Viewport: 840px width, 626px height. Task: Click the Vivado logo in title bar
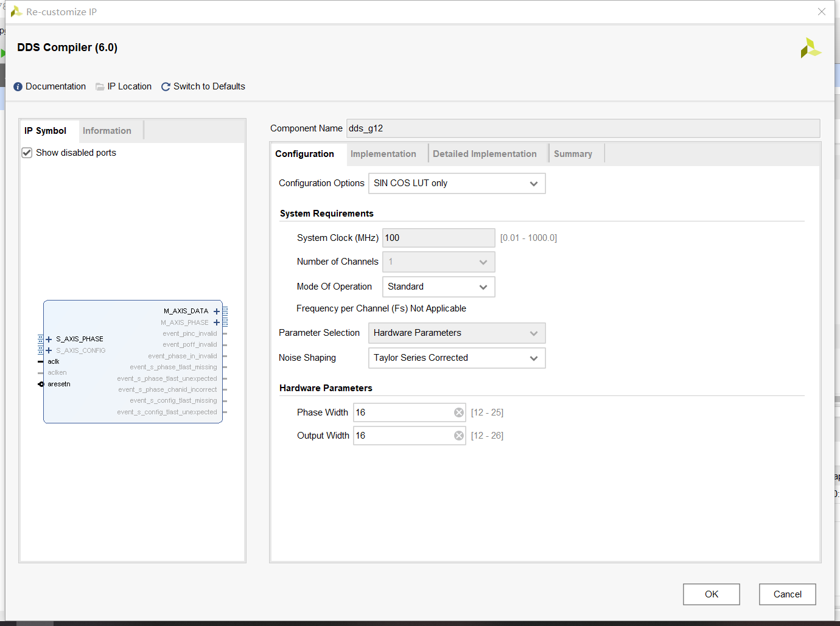click(16, 12)
